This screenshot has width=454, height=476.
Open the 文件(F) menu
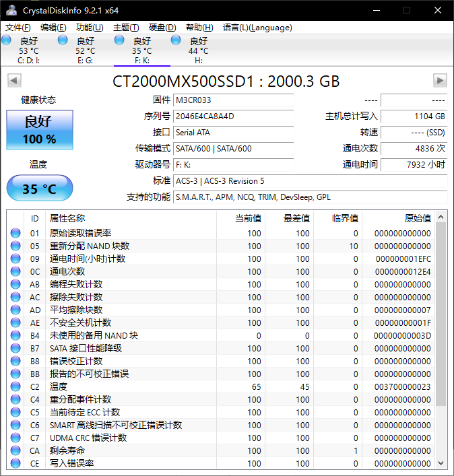[18, 28]
